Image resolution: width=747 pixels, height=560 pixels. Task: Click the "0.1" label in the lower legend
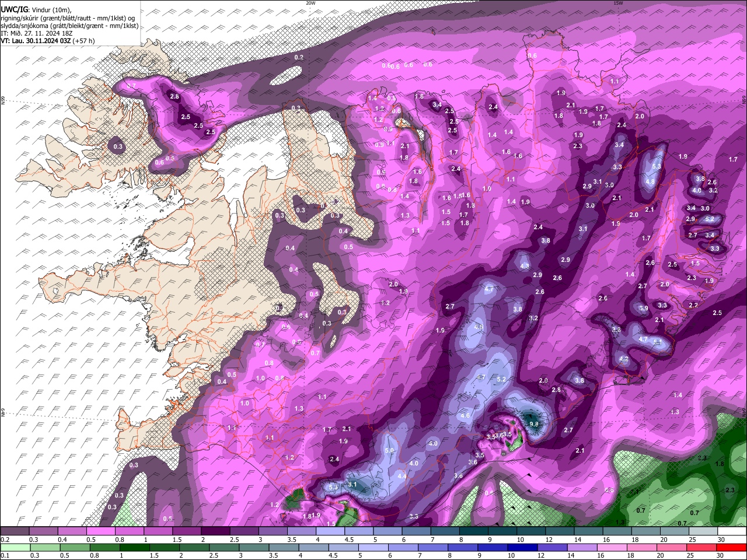5,555
